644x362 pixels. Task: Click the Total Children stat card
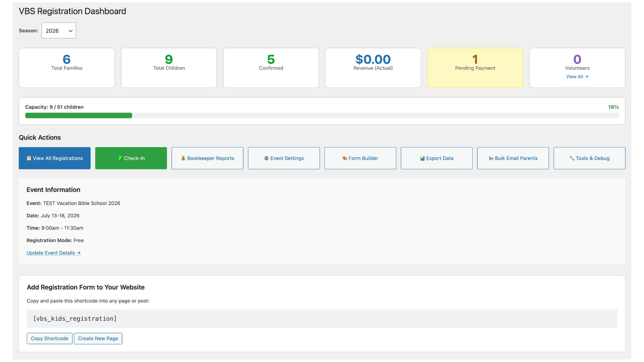(x=169, y=68)
